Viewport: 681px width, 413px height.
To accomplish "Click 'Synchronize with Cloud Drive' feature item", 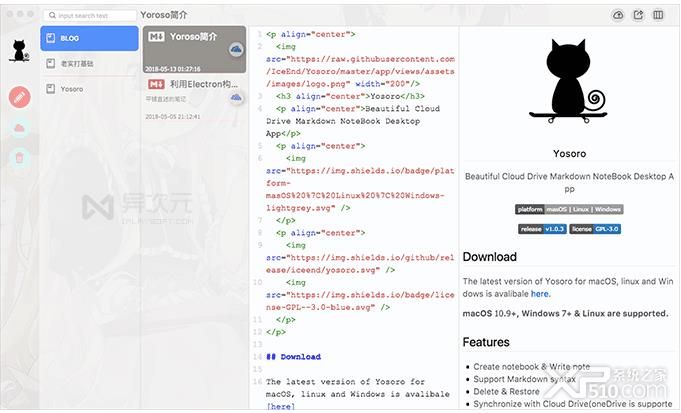I will tap(573, 404).
